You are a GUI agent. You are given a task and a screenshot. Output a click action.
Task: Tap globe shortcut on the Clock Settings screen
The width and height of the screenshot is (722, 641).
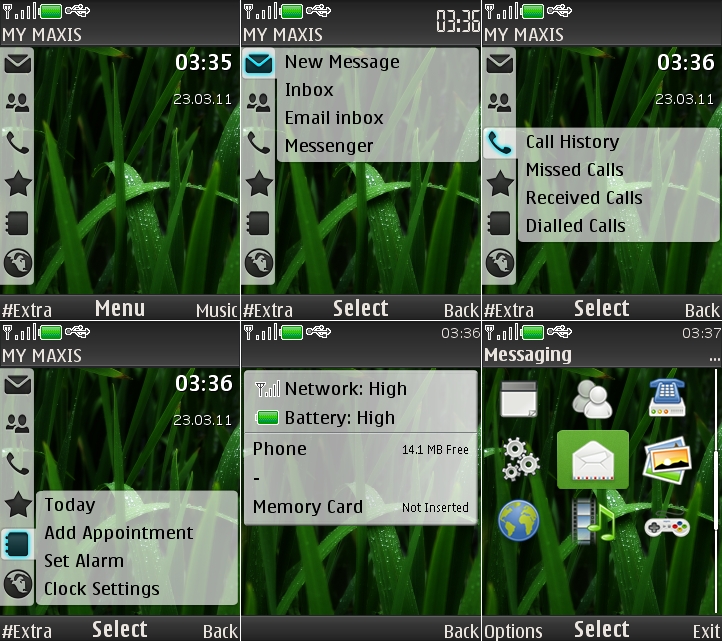[x=18, y=584]
